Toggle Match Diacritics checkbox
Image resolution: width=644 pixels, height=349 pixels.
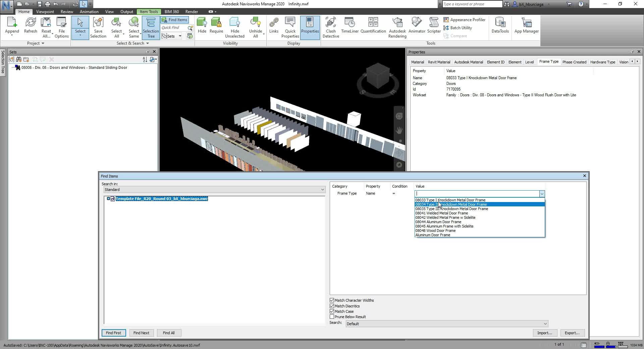[332, 306]
